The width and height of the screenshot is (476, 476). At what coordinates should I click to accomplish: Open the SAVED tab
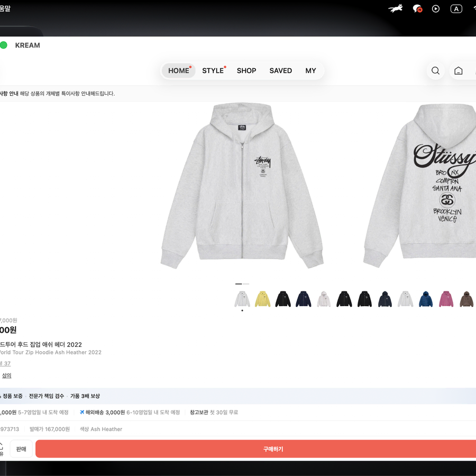(280, 71)
